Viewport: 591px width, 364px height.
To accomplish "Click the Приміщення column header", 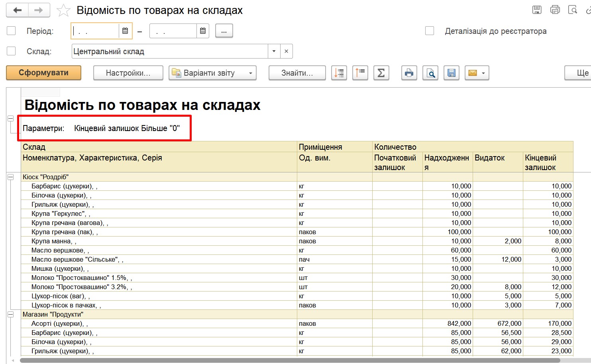I will (335, 147).
